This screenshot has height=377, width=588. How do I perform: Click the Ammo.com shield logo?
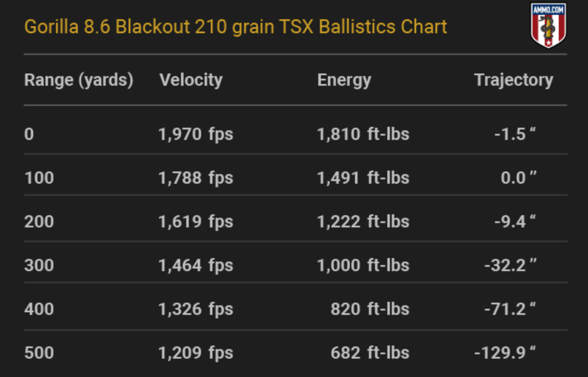tap(548, 25)
